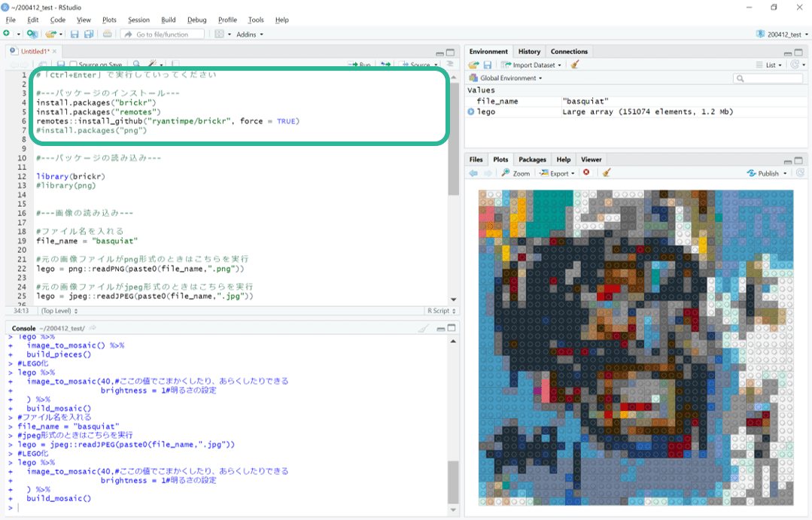Click the document outline icon in editor
This screenshot has width=812, height=520.
[x=449, y=64]
